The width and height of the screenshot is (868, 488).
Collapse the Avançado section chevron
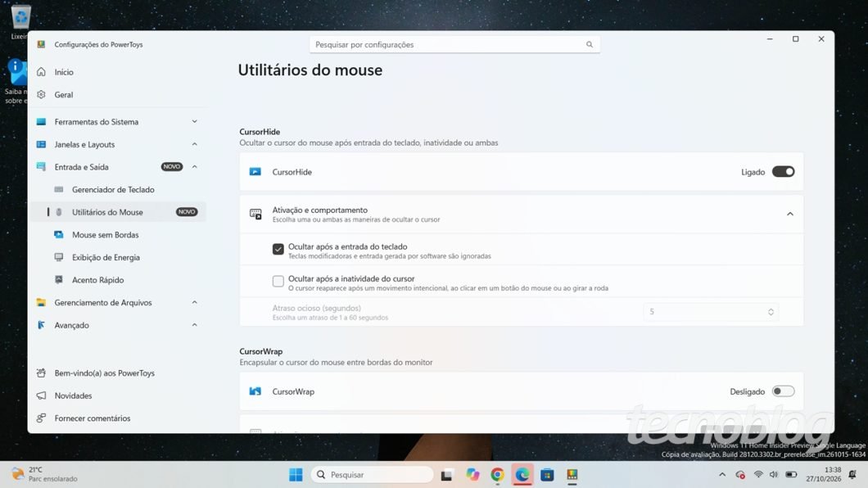click(x=194, y=325)
